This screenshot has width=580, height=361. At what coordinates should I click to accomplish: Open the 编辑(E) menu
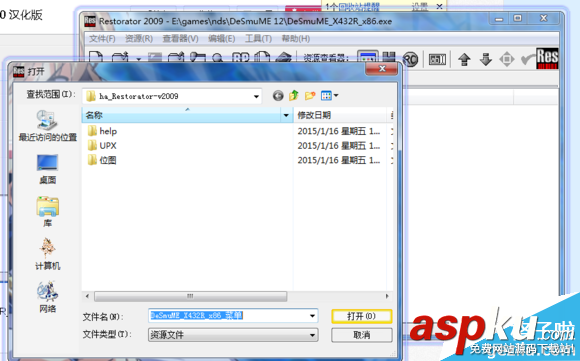coord(222,38)
